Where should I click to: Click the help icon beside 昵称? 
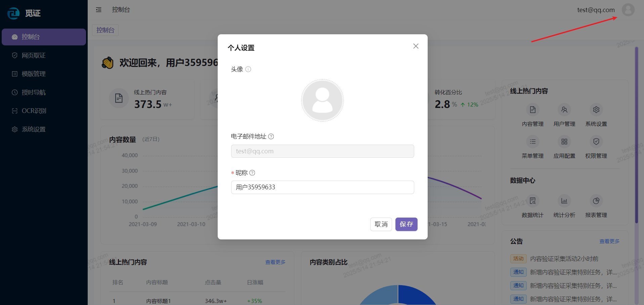point(252,173)
